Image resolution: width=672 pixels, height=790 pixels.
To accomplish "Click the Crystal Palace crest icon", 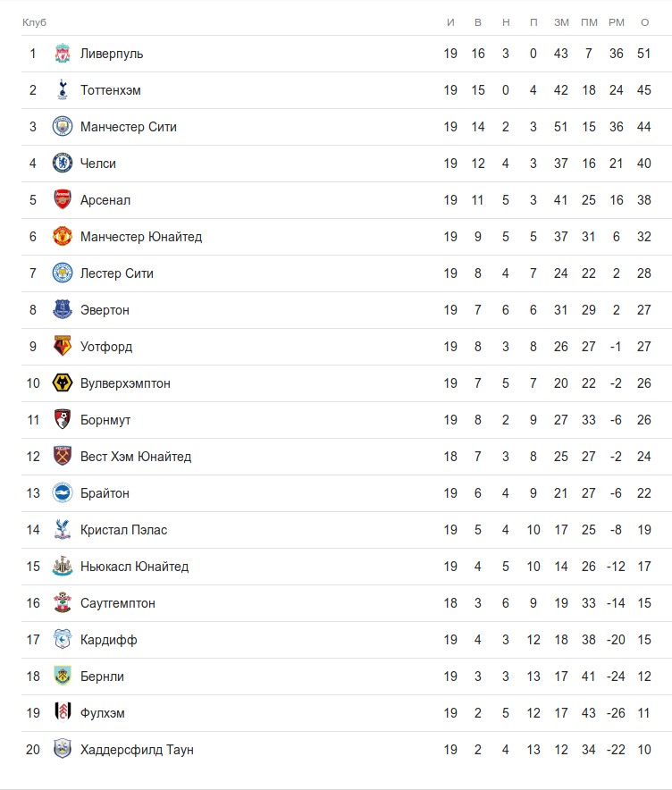I will coord(62,530).
